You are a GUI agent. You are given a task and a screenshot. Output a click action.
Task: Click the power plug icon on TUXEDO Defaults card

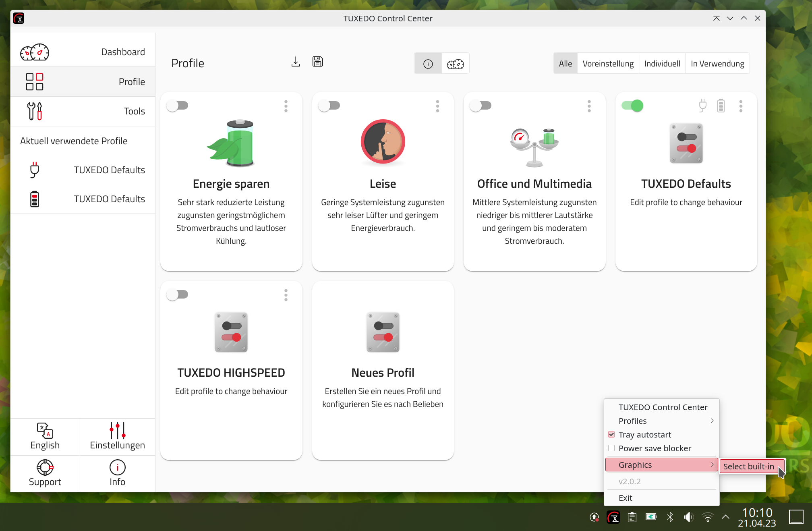pyautogui.click(x=702, y=106)
